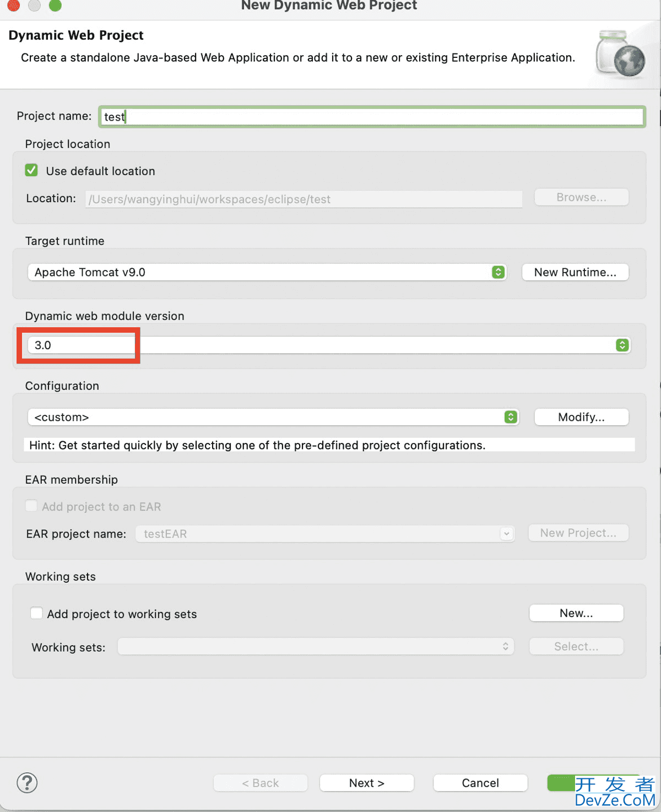
Task: Click the green Finish button
Action: [x=561, y=783]
